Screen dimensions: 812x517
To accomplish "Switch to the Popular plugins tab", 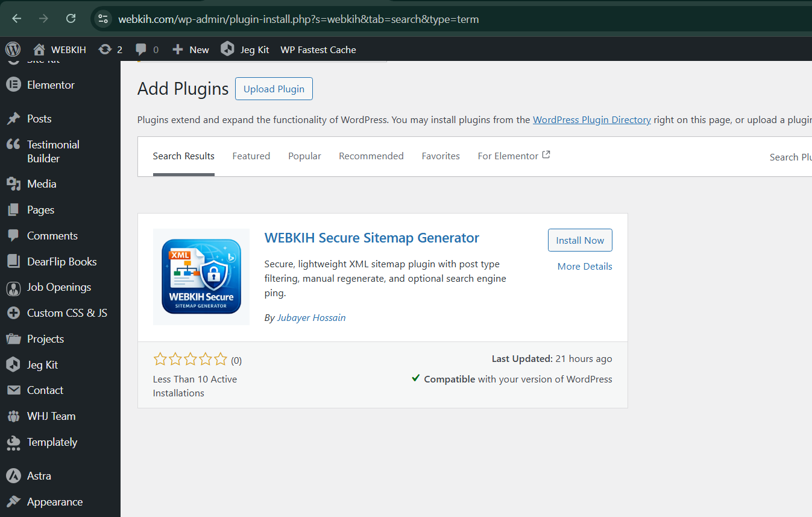I will tap(304, 156).
